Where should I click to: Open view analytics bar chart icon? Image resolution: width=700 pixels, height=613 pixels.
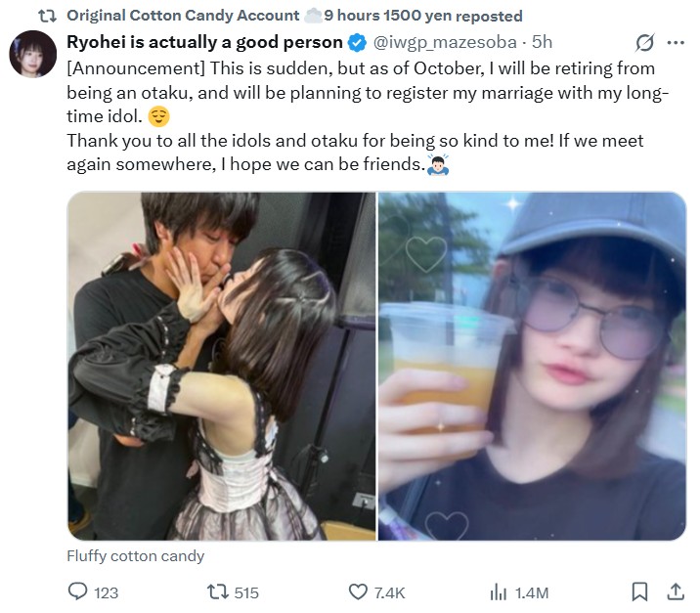(499, 592)
